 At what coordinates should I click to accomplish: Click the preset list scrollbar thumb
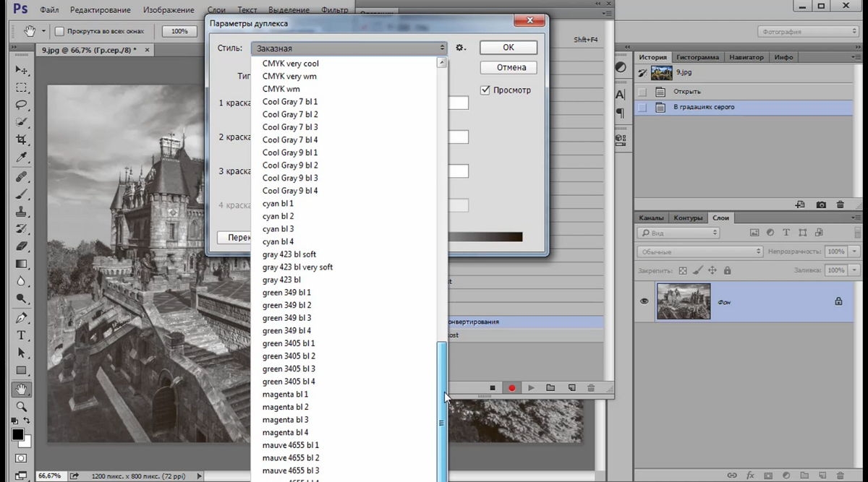441,412
